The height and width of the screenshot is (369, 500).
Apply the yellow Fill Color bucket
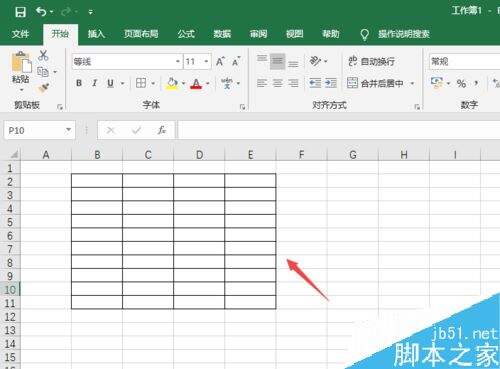click(x=172, y=83)
